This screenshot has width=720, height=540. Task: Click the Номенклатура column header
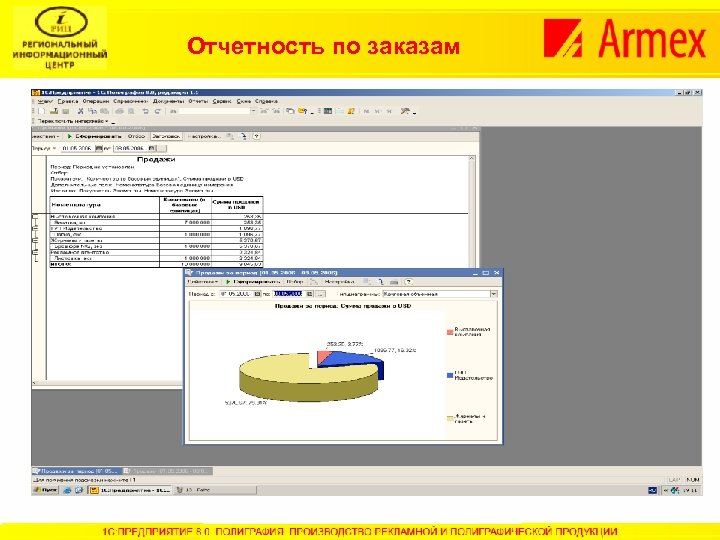click(x=104, y=205)
